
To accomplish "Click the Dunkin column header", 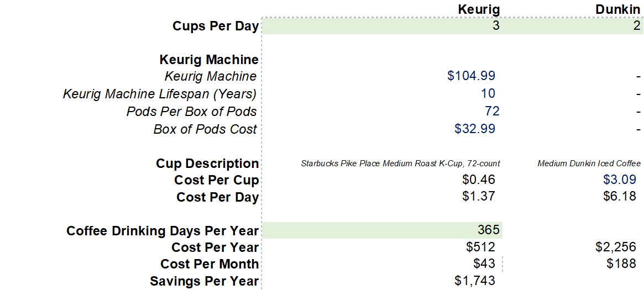I will (618, 9).
